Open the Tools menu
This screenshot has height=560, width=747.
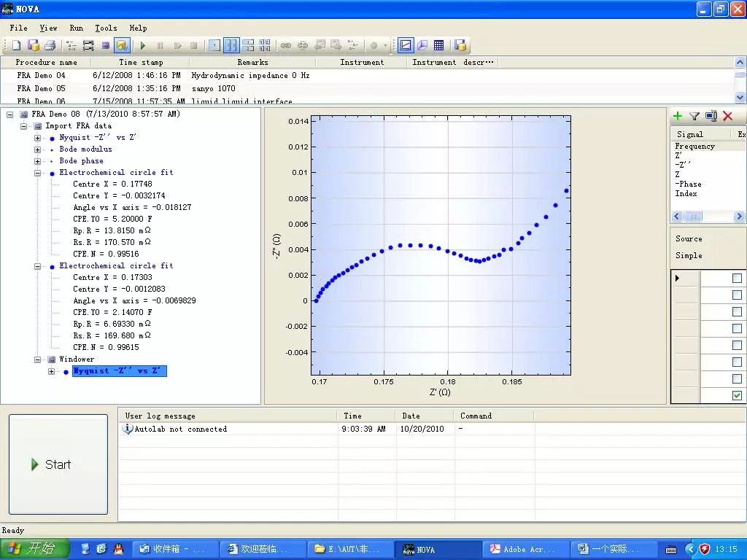(106, 28)
